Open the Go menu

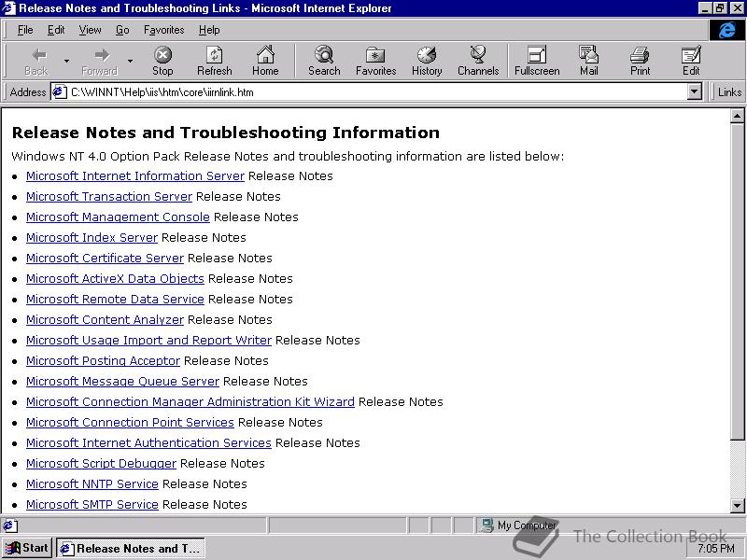point(122,30)
